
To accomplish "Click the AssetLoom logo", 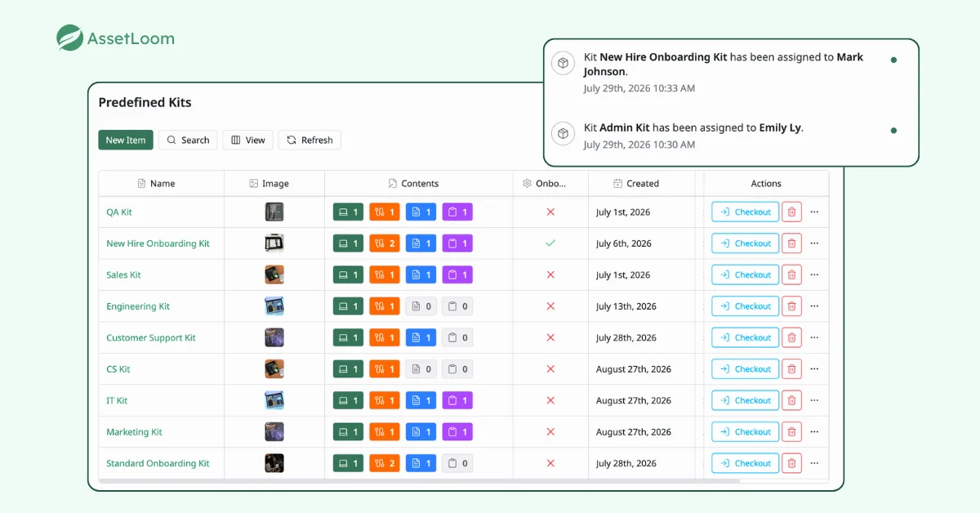I will tap(115, 38).
